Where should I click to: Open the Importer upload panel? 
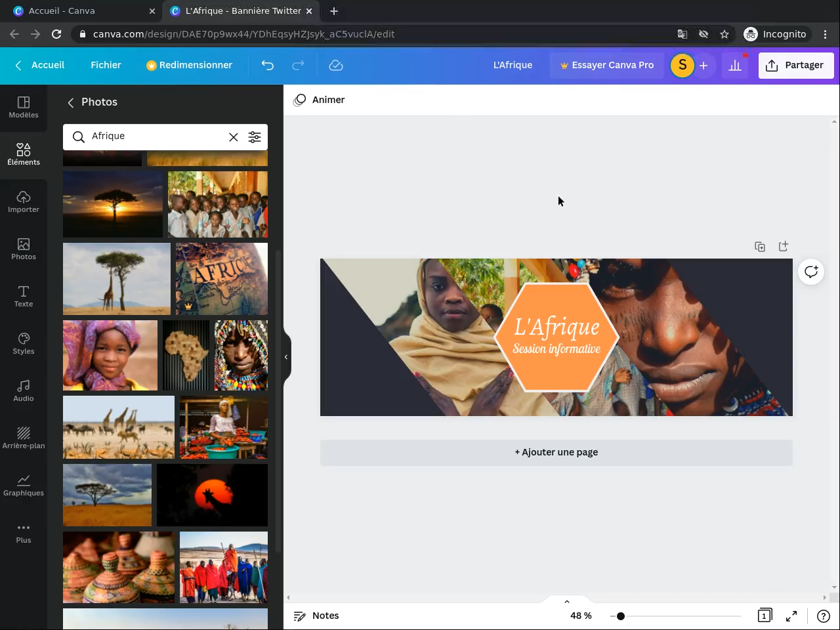pyautogui.click(x=24, y=201)
